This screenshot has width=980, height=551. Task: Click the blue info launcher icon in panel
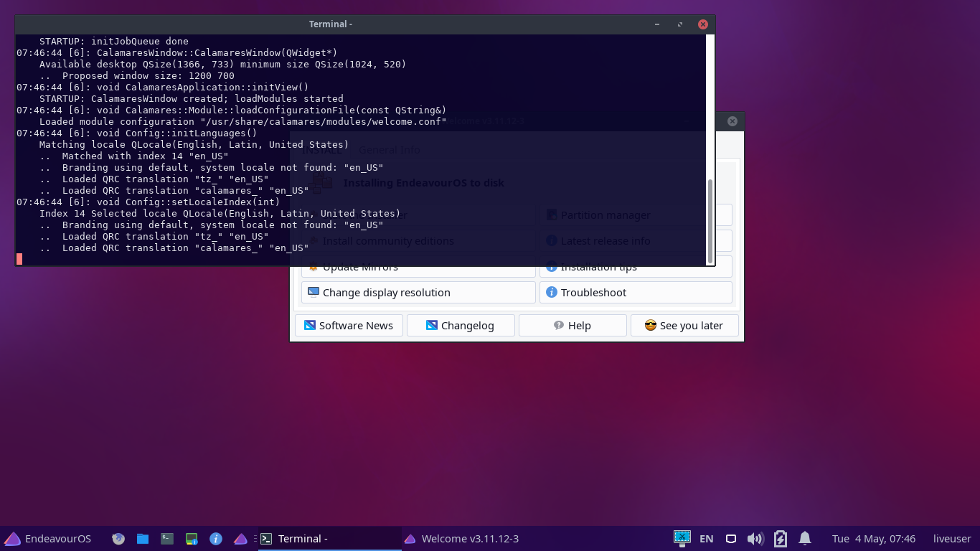point(216,538)
